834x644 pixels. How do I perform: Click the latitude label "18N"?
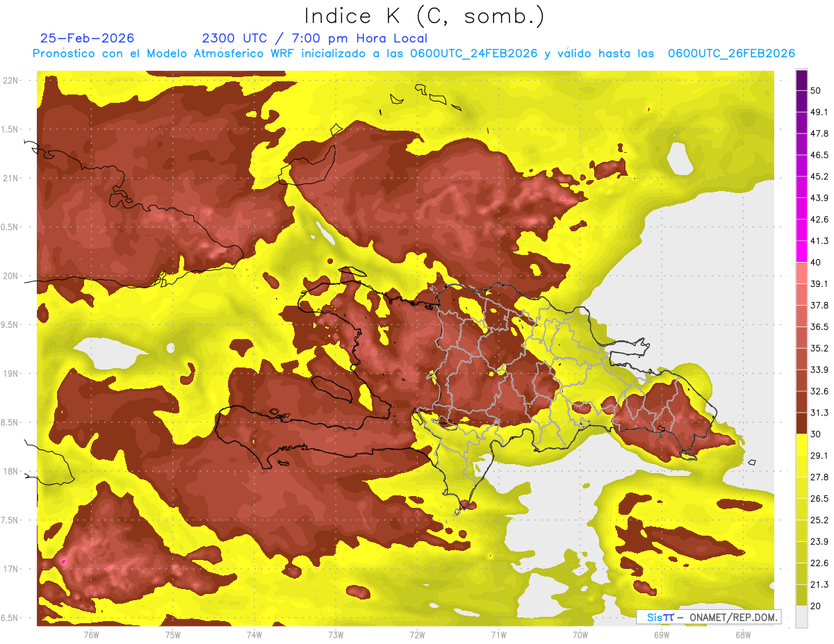(x=10, y=471)
